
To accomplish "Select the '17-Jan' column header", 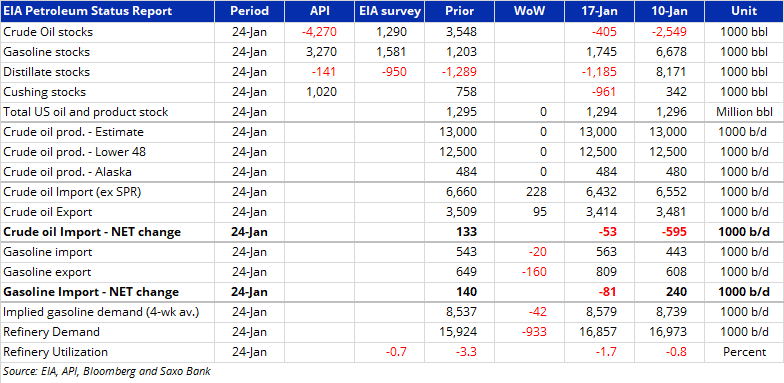I will tap(600, 11).
